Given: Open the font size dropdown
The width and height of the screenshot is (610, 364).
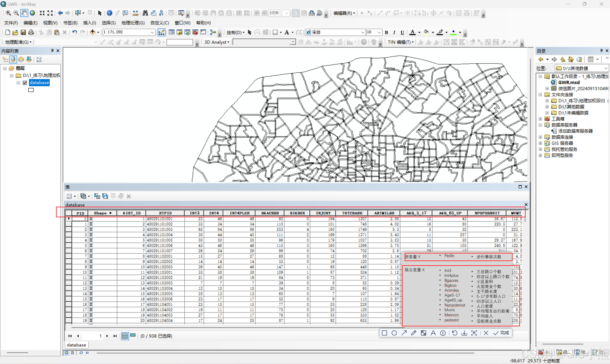Looking at the screenshot, I should coord(379,32).
